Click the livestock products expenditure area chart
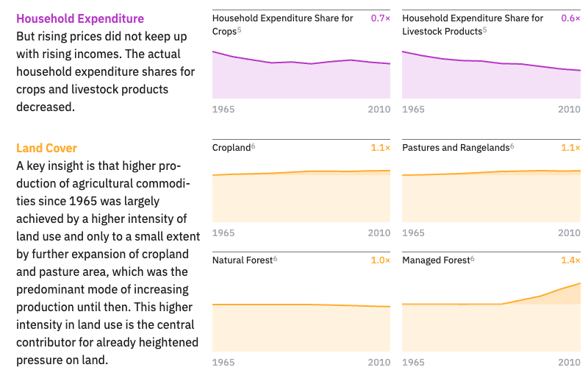 pyautogui.click(x=491, y=81)
